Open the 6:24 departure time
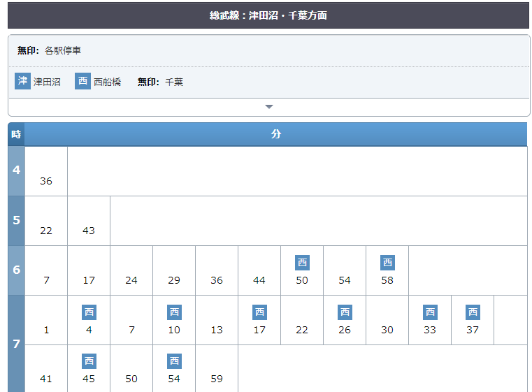532x392 pixels. pyautogui.click(x=131, y=280)
